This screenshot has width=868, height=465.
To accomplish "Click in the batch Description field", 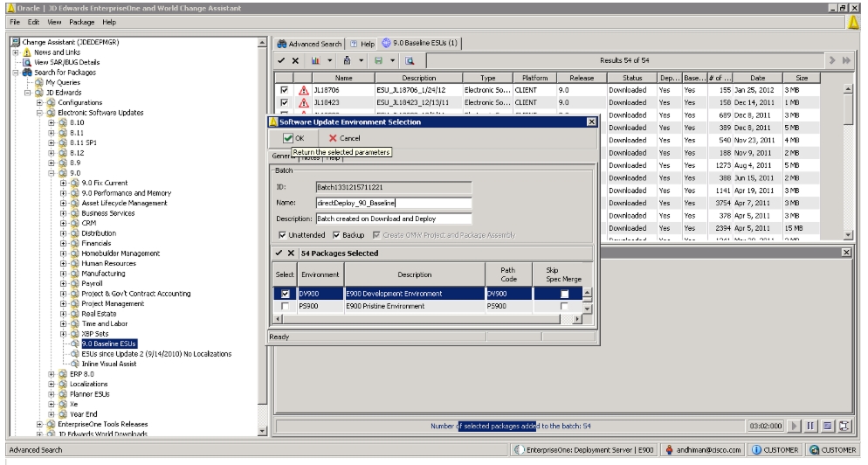I will [394, 219].
